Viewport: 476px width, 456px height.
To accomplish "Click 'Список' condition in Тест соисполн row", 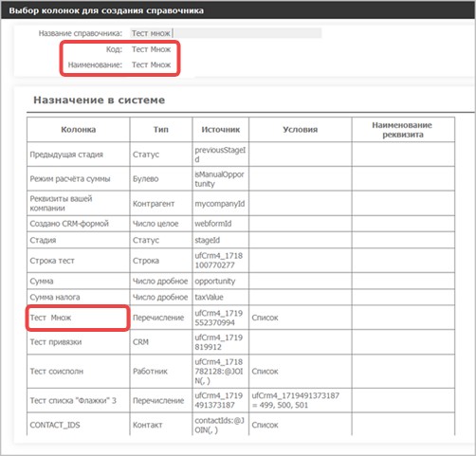I will (x=301, y=372).
